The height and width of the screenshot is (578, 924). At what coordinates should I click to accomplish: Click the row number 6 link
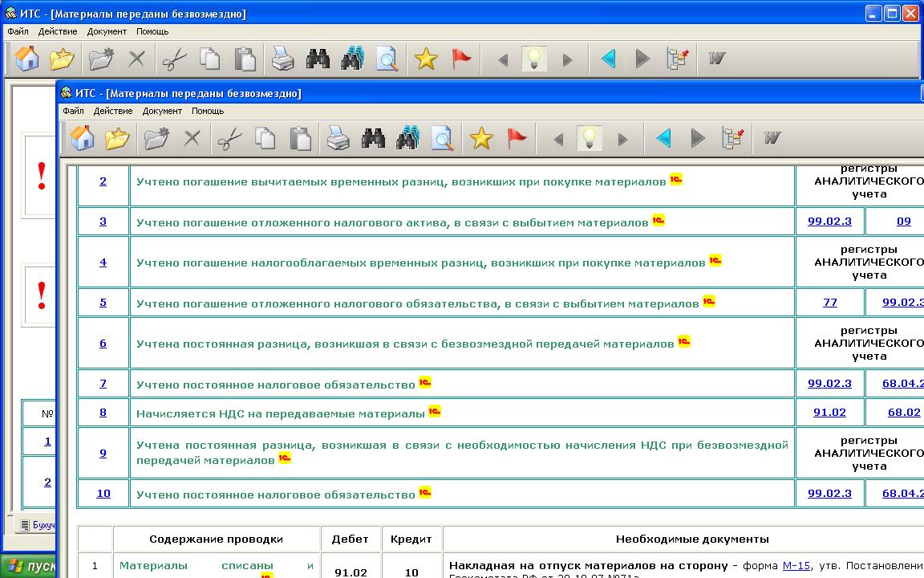[103, 344]
